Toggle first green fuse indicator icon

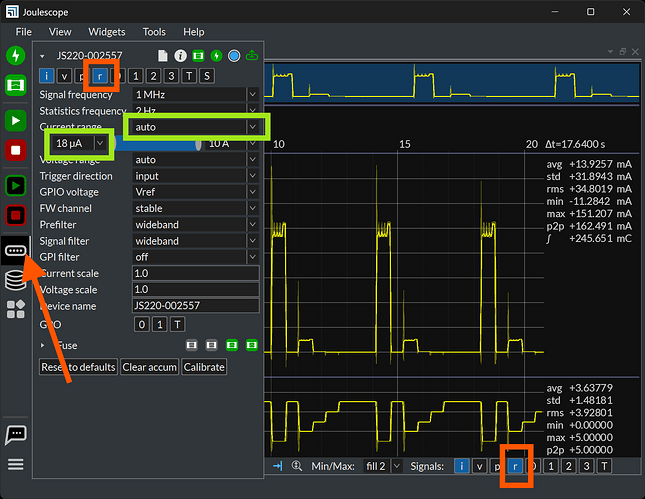pyautogui.click(x=232, y=345)
